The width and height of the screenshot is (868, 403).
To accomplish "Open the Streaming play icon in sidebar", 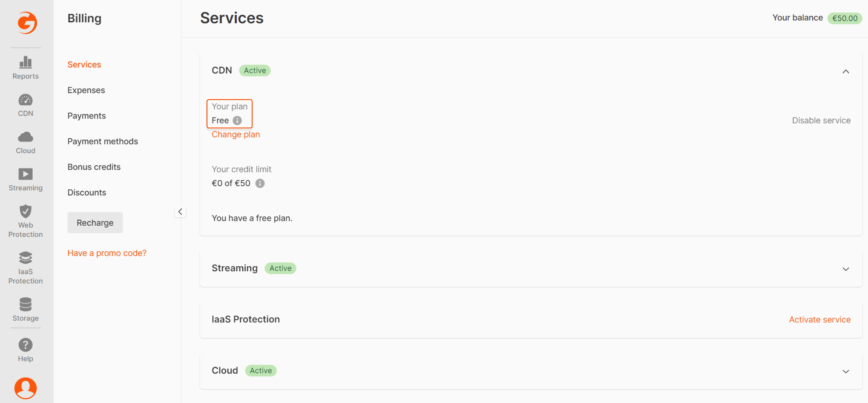I will pos(26,174).
